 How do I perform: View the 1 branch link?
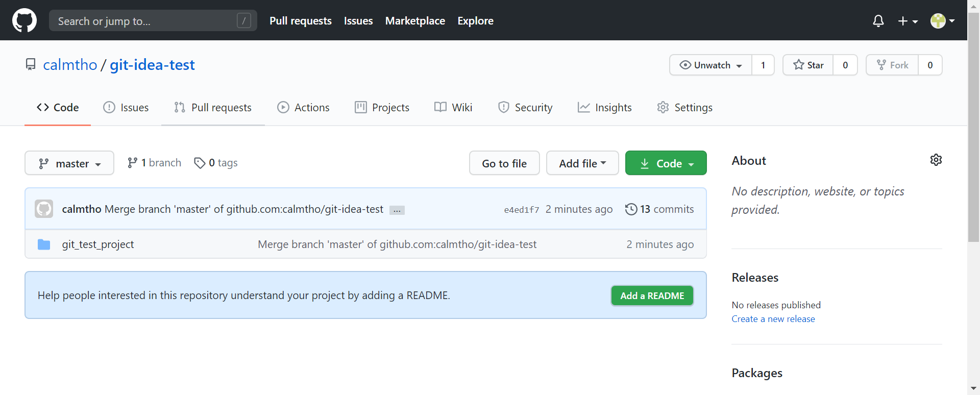point(154,163)
